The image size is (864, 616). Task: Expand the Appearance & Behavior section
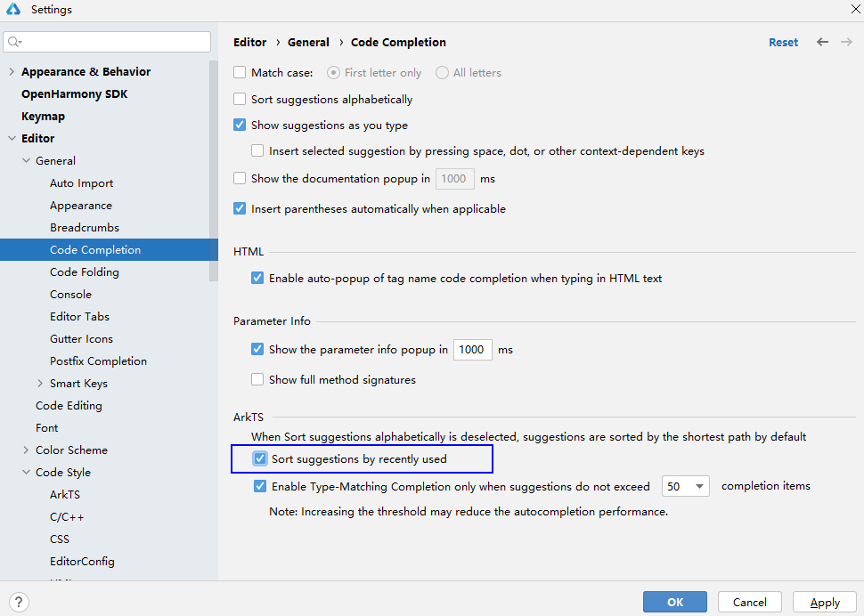coord(12,72)
